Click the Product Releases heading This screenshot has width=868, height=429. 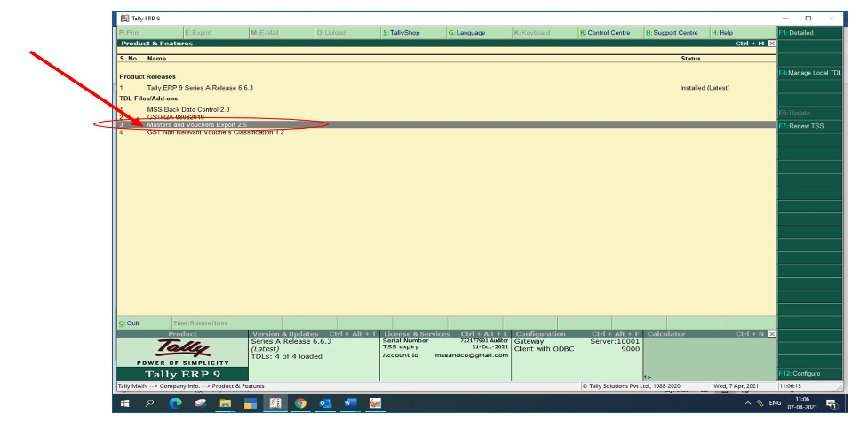tap(147, 77)
